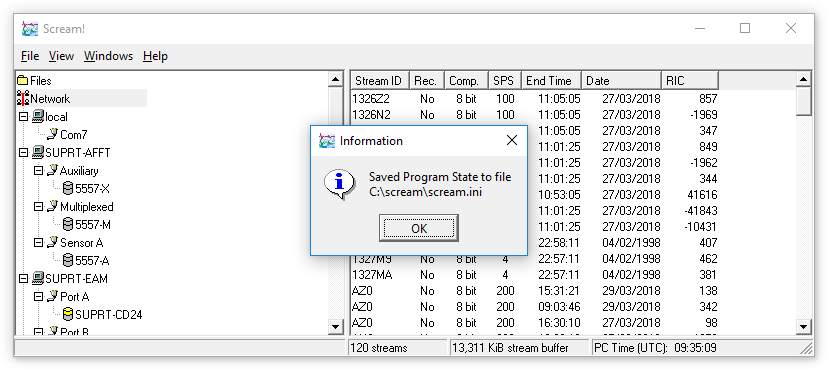Collapse the Auxiliary port node
This screenshot has width=828, height=370.
38,170
